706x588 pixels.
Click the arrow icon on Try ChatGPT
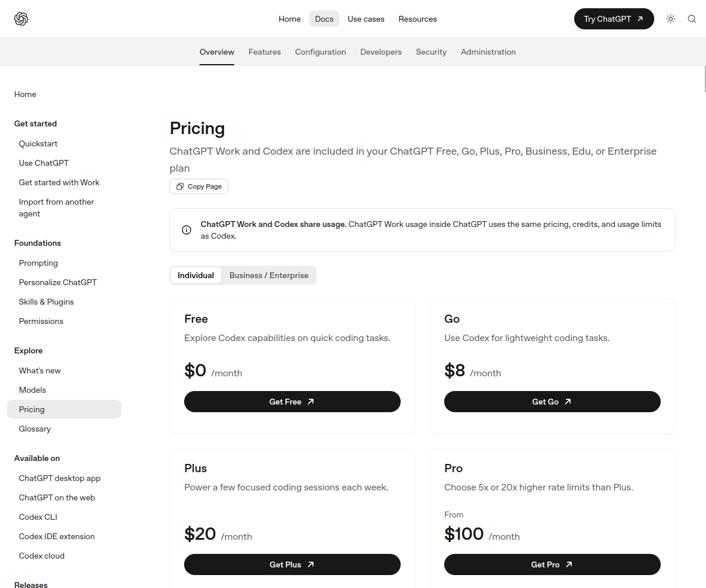tap(640, 19)
